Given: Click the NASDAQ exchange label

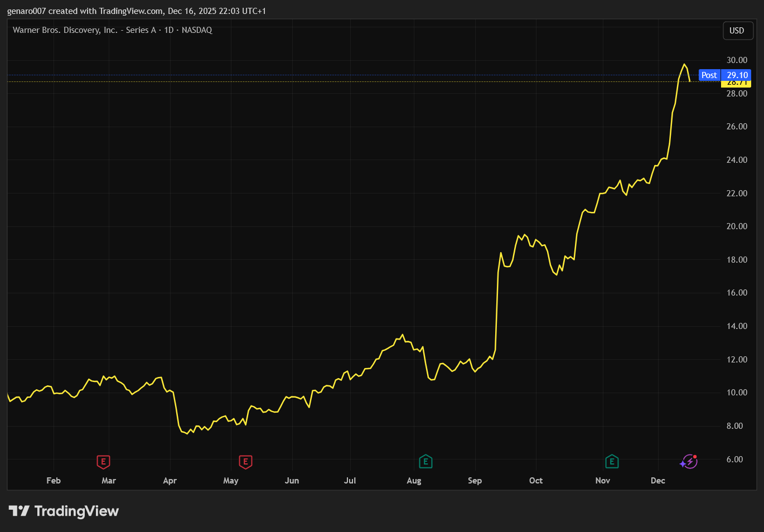Looking at the screenshot, I should pyautogui.click(x=197, y=30).
